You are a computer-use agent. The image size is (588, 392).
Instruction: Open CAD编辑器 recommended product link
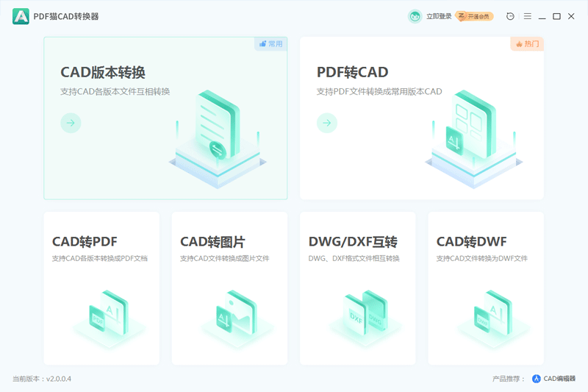(x=559, y=379)
